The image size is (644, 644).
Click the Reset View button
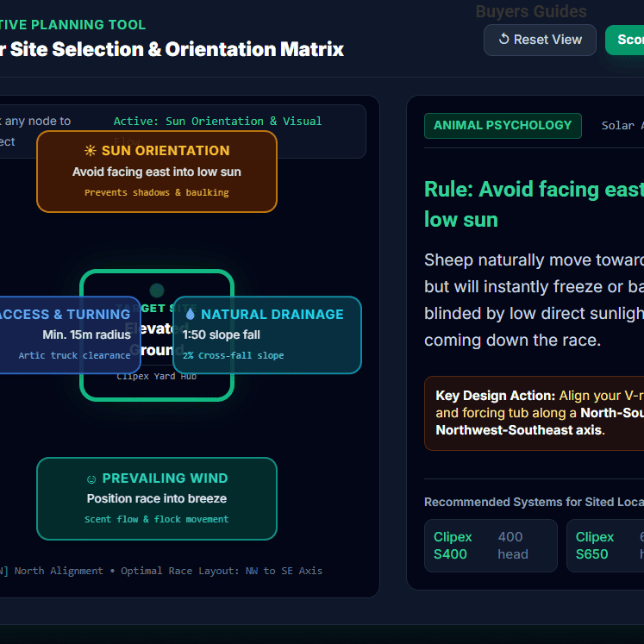pos(540,40)
